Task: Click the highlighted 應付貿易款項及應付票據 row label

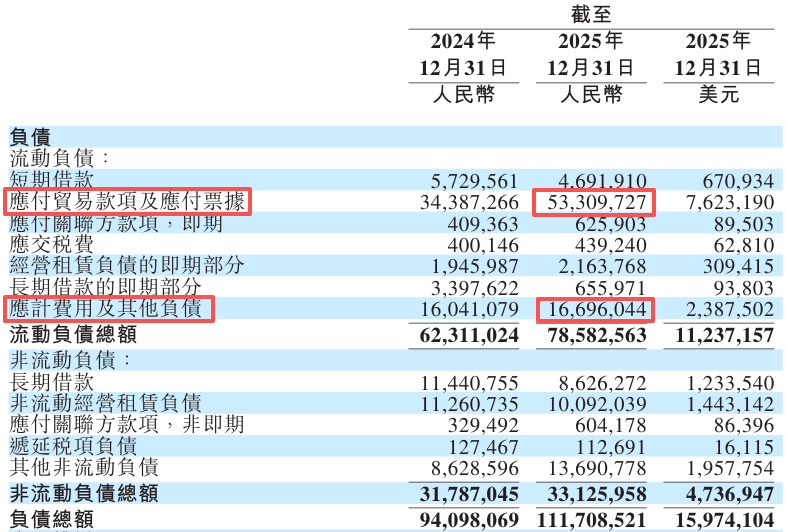Action: [126, 202]
